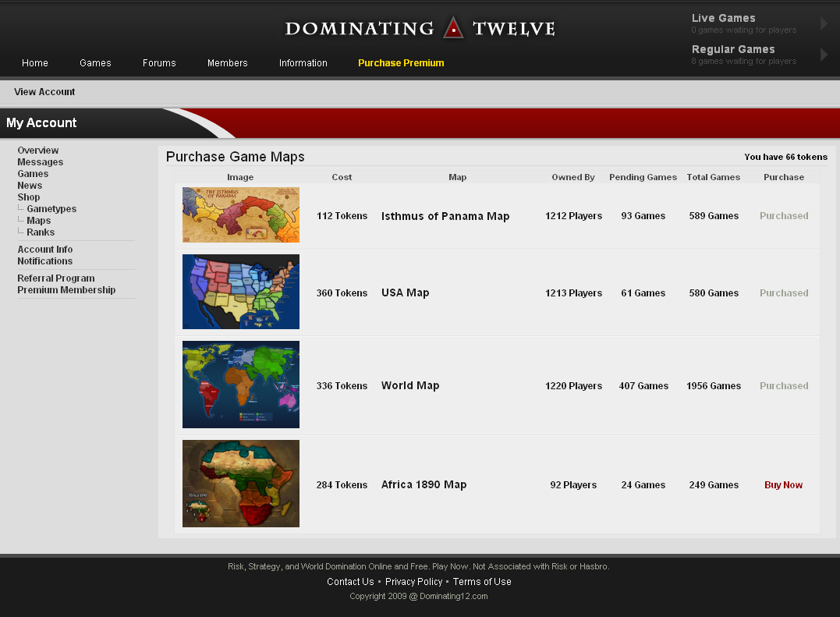
Task: Click the Isthmus of Panama Map title
Action: click(x=445, y=216)
